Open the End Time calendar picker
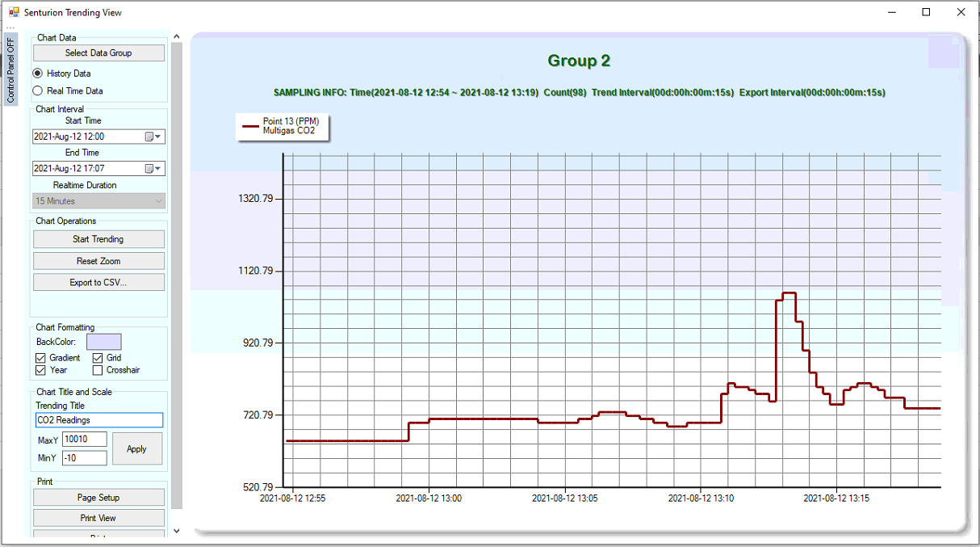Viewport: 980px width, 547px height. tap(153, 169)
